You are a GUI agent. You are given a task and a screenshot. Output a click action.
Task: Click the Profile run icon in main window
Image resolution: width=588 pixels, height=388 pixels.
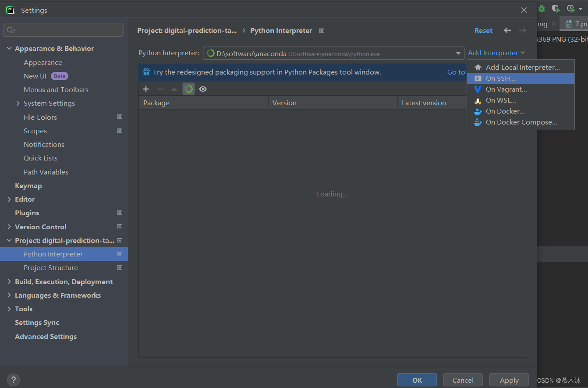570,8
